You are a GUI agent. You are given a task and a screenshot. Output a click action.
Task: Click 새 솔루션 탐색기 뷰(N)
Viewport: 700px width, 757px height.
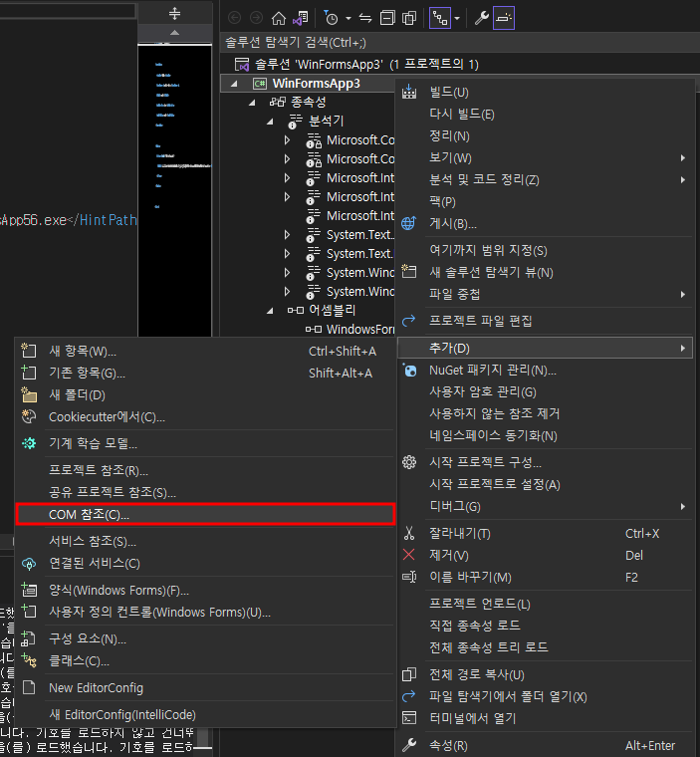(545, 272)
